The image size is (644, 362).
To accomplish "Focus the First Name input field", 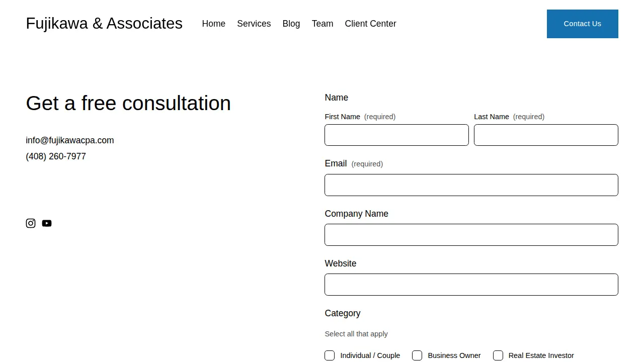I will point(396,135).
